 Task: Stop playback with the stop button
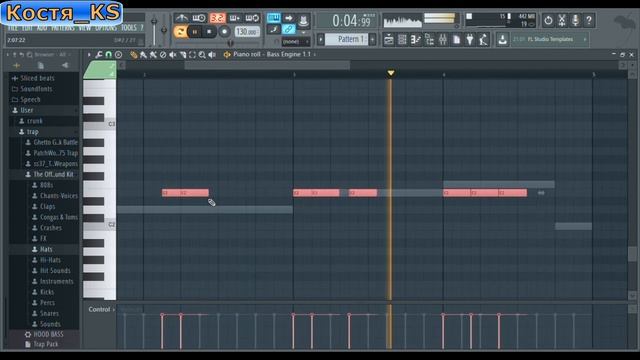click(209, 32)
